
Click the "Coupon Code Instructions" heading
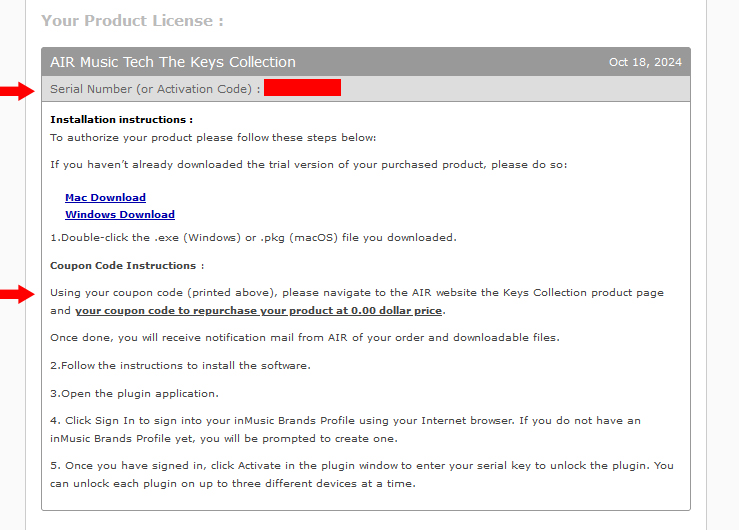[127, 266]
